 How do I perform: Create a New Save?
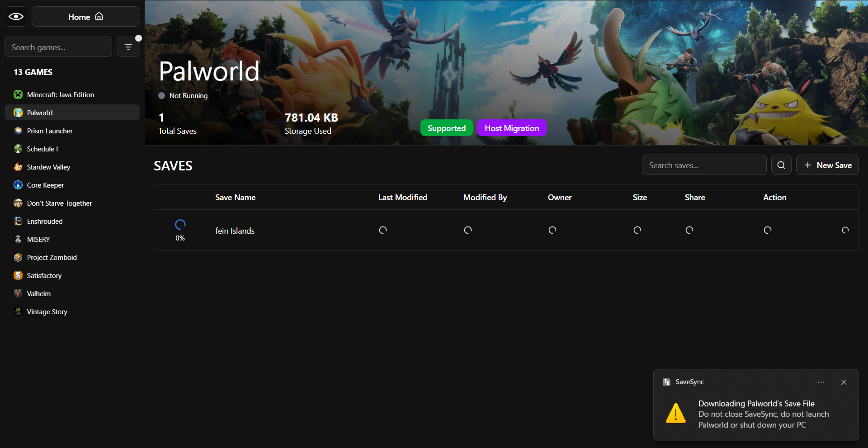tap(827, 165)
